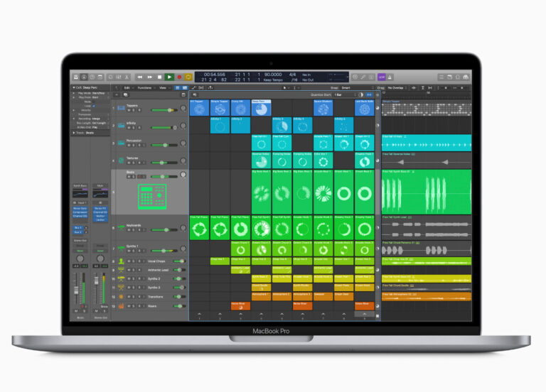Image resolution: width=546 pixels, height=392 pixels.
Task: Open the Library panel icon
Action: coord(76,77)
